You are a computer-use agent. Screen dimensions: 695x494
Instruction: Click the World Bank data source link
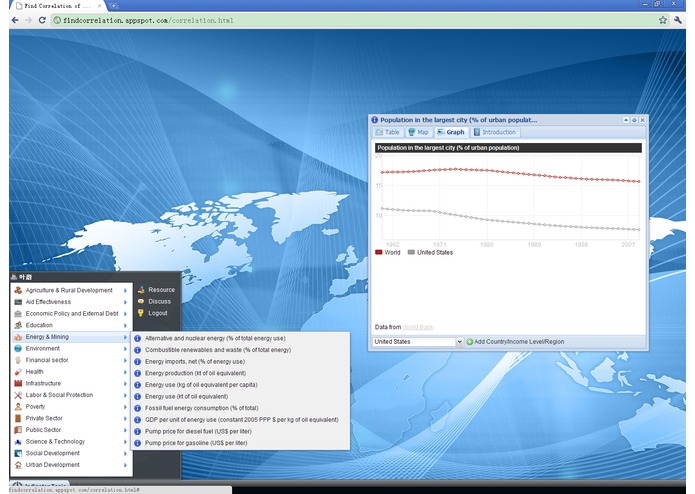click(418, 327)
